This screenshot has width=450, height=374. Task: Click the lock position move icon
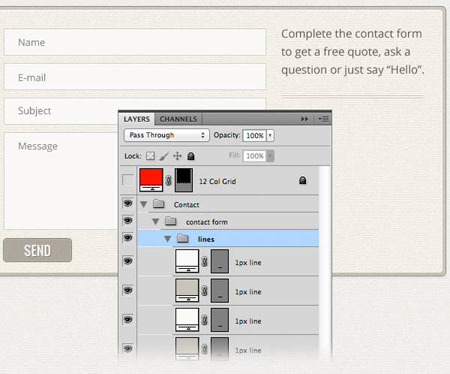(177, 156)
